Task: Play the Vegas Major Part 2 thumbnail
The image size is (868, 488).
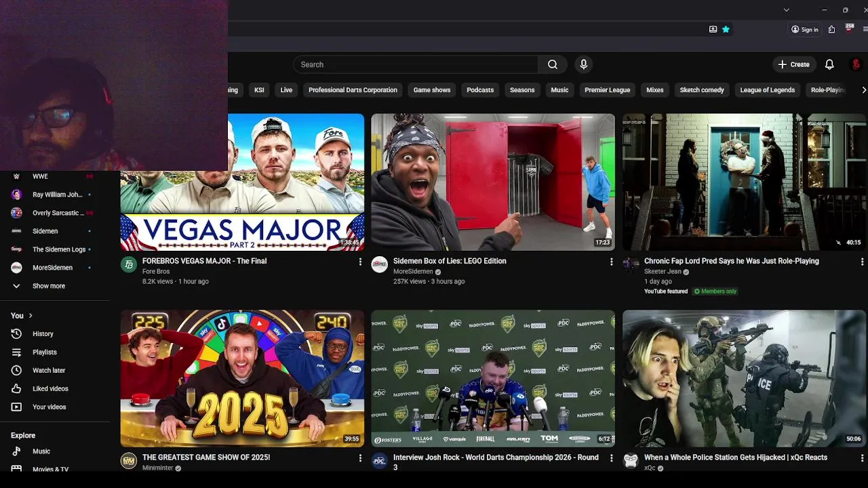Action: point(242,182)
